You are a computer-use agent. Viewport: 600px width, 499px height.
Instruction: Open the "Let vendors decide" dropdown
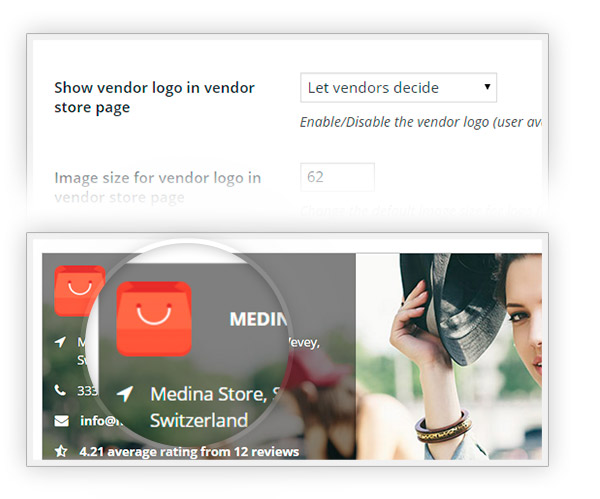(398, 88)
